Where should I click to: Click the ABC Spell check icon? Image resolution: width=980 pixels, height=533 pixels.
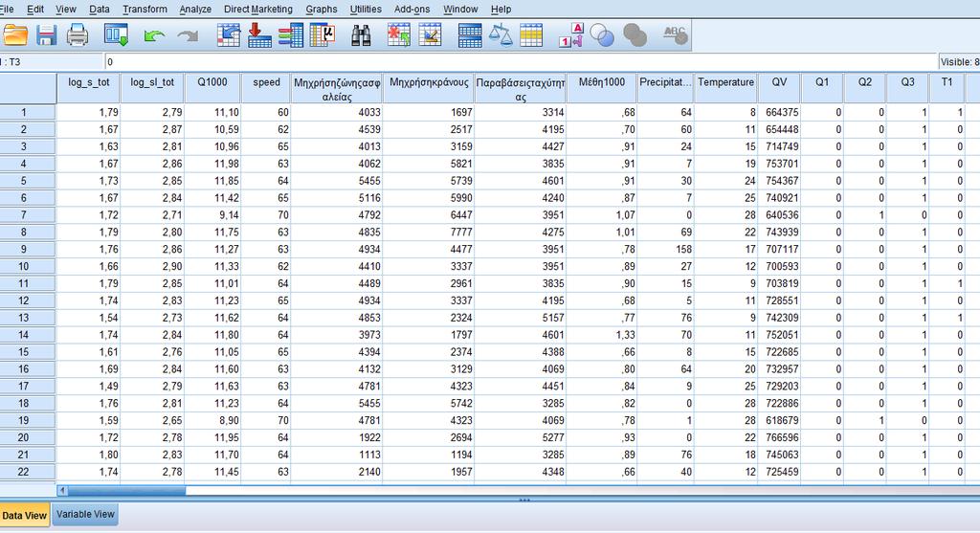click(x=675, y=35)
